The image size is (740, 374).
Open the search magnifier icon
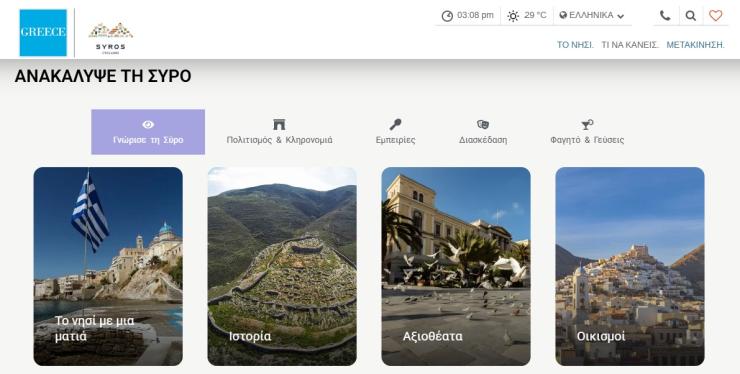tap(690, 16)
